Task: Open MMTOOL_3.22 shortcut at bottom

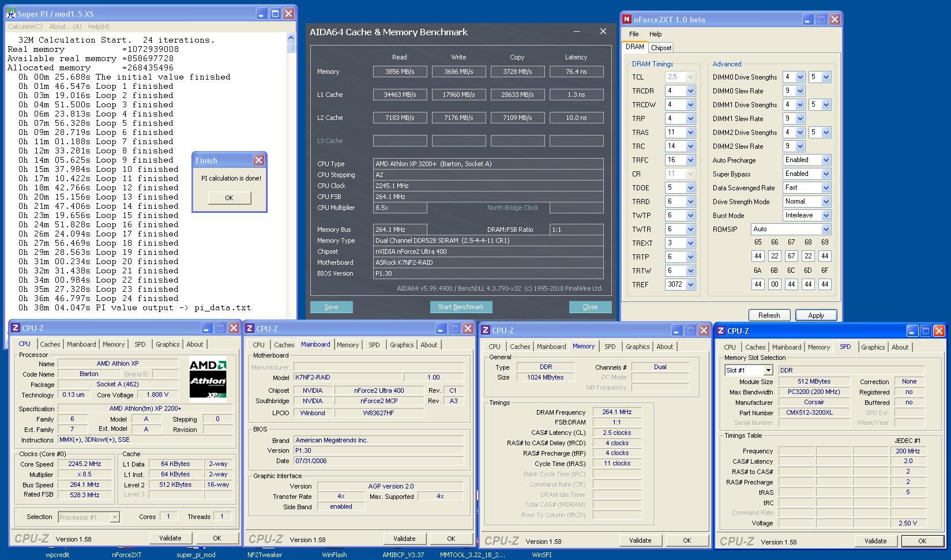Action: [472, 555]
